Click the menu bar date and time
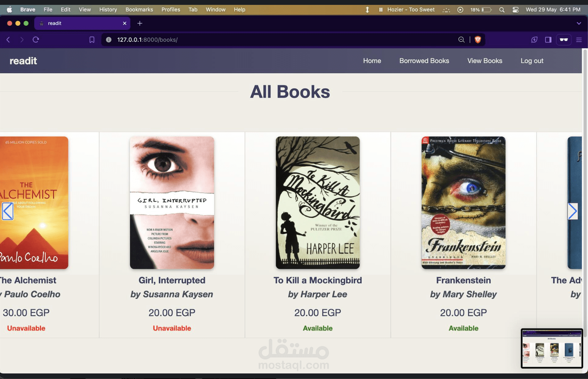 tap(553, 10)
